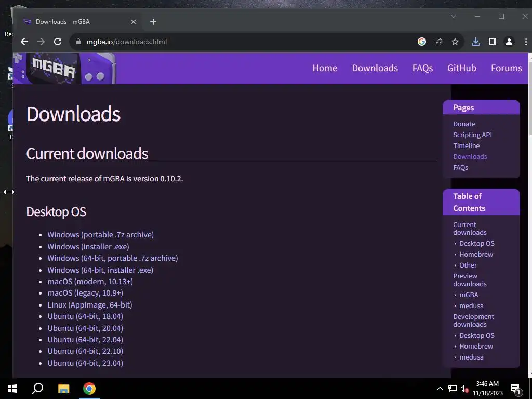This screenshot has width=532, height=399.
Task: Open a new browser tab
Action: 153,22
